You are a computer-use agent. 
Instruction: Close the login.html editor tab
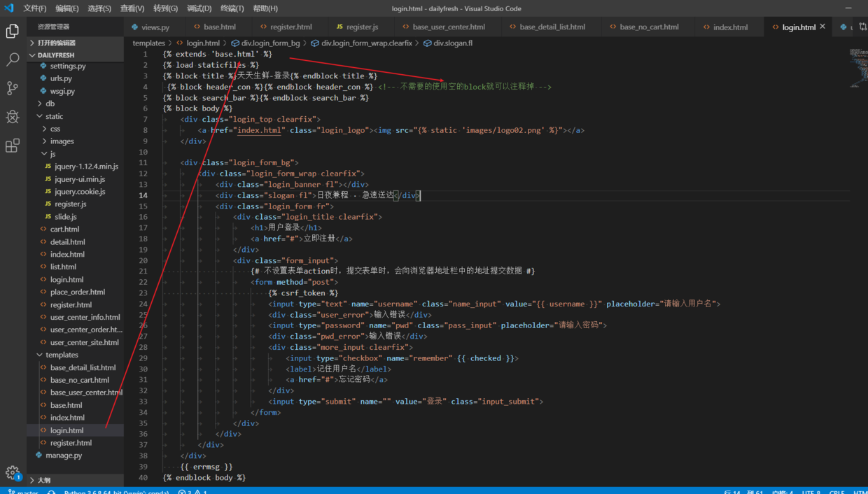tap(822, 27)
